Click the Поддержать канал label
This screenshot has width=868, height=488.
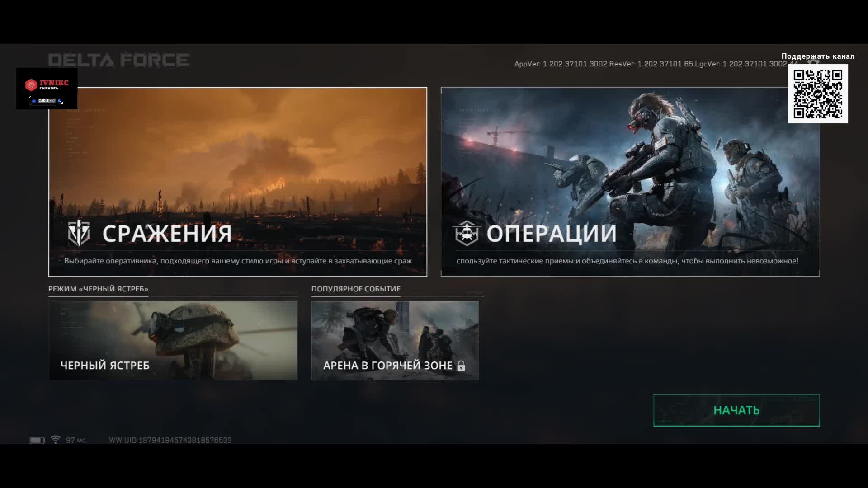coord(818,56)
